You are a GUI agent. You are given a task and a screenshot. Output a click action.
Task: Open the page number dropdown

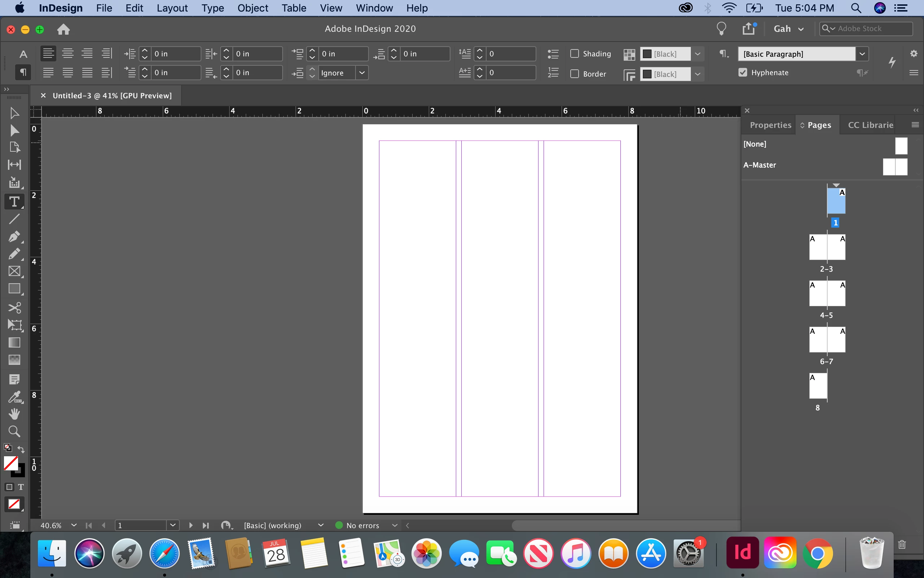pos(173,525)
